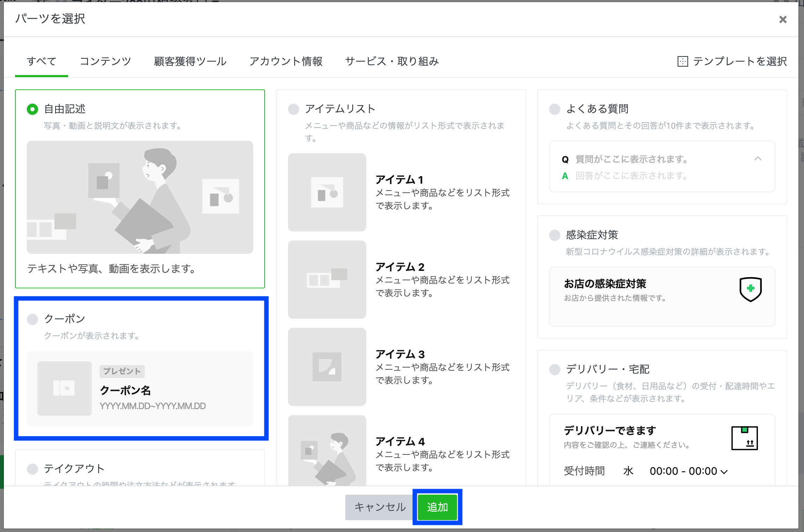Select the アイテムリスト radio button
The height and width of the screenshot is (532, 804).
[294, 109]
